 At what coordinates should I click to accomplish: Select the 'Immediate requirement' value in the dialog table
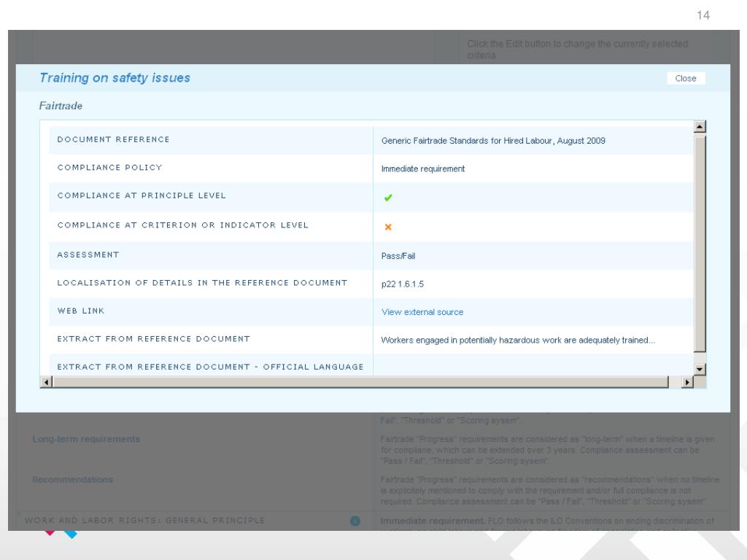click(423, 168)
